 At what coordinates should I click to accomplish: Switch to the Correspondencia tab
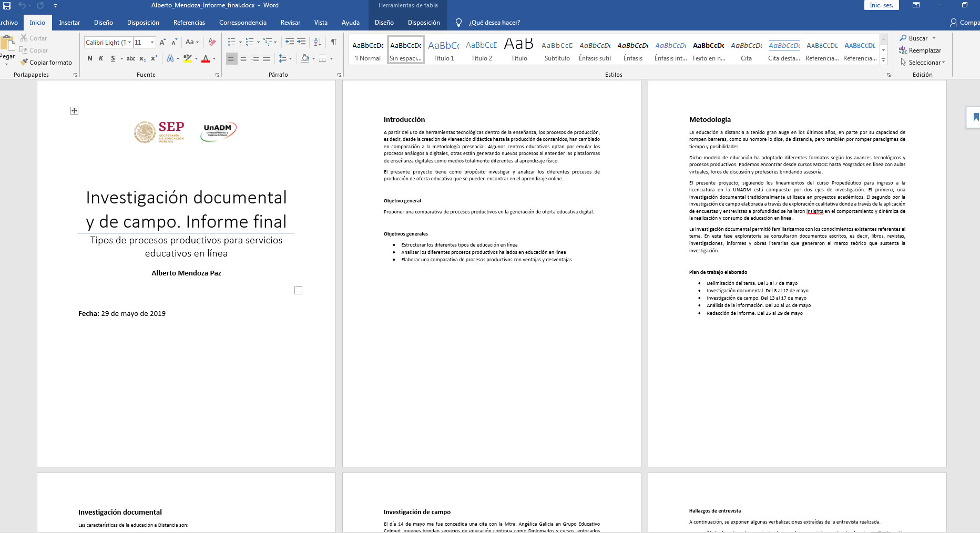click(243, 23)
